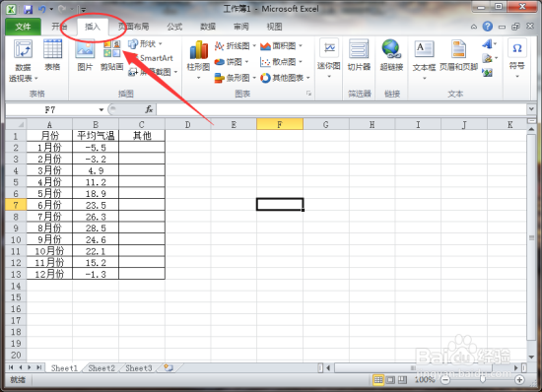
Task: Open the Customize Quick Access Toolbar dropdown
Action: coord(84,10)
